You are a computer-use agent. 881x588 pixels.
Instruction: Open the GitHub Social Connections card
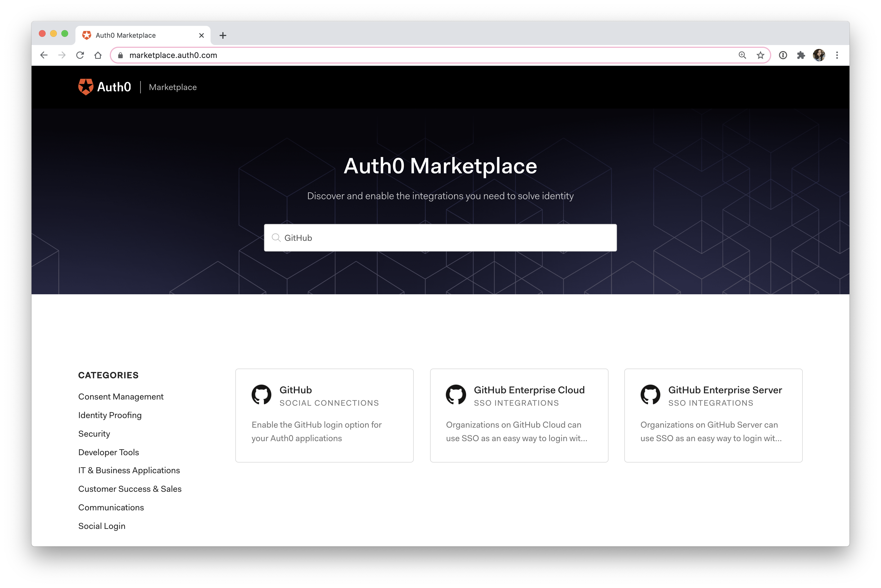tap(324, 415)
